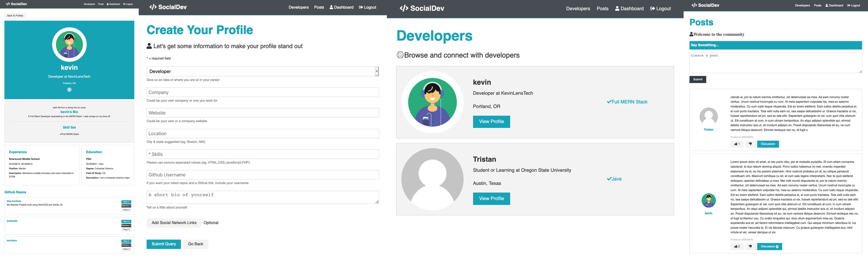Open Posts in Create Profile page navbar
The width and height of the screenshot is (868, 265).
pos(319,7)
